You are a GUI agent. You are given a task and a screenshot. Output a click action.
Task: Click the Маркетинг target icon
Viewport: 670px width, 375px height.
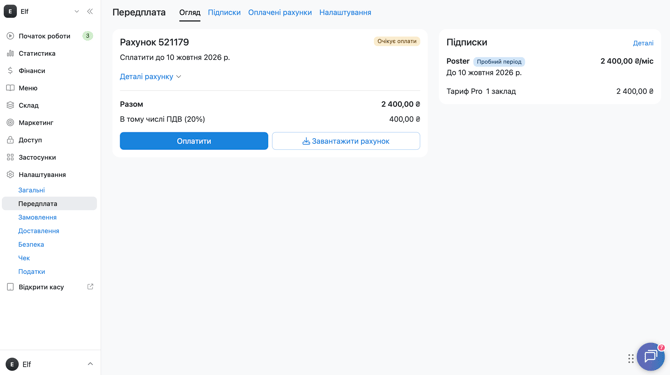pos(10,123)
